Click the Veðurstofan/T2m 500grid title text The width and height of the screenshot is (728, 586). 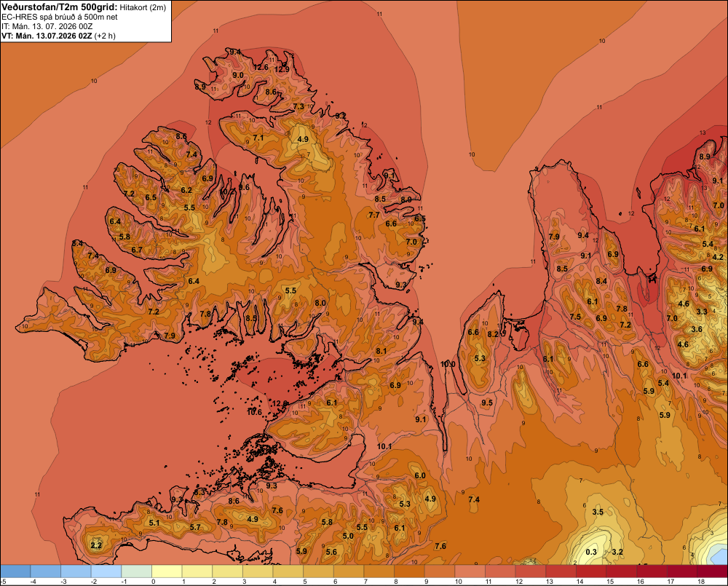(x=59, y=7)
